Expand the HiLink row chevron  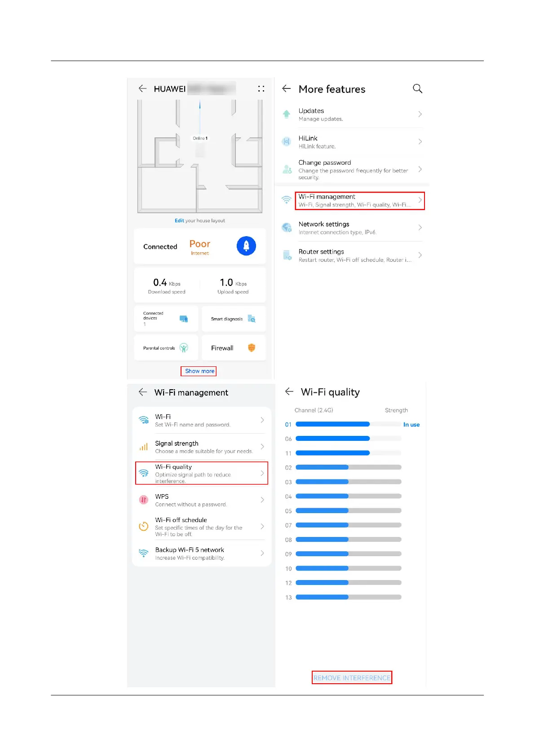420,141
